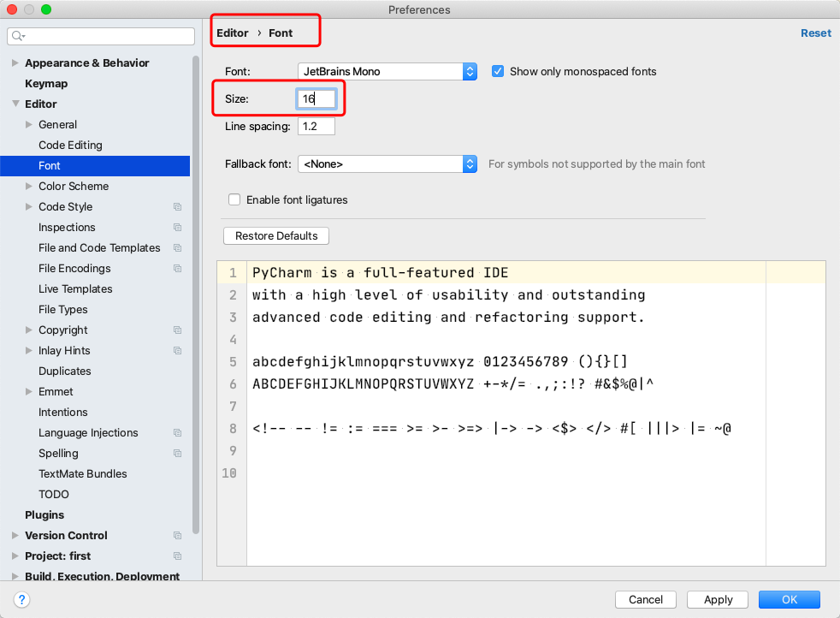Expand the General node arrow
The width and height of the screenshot is (840, 618).
(29, 124)
